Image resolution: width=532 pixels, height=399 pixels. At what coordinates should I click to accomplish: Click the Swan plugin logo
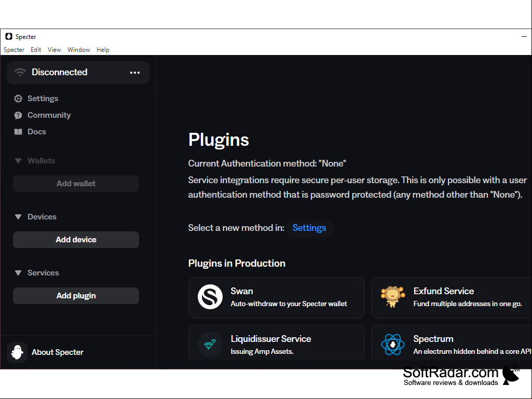210,297
